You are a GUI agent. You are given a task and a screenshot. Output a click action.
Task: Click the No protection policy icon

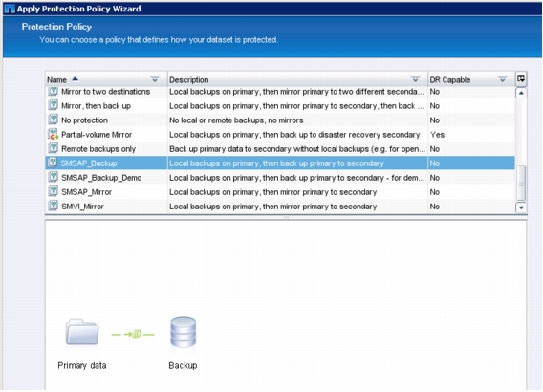tap(53, 120)
